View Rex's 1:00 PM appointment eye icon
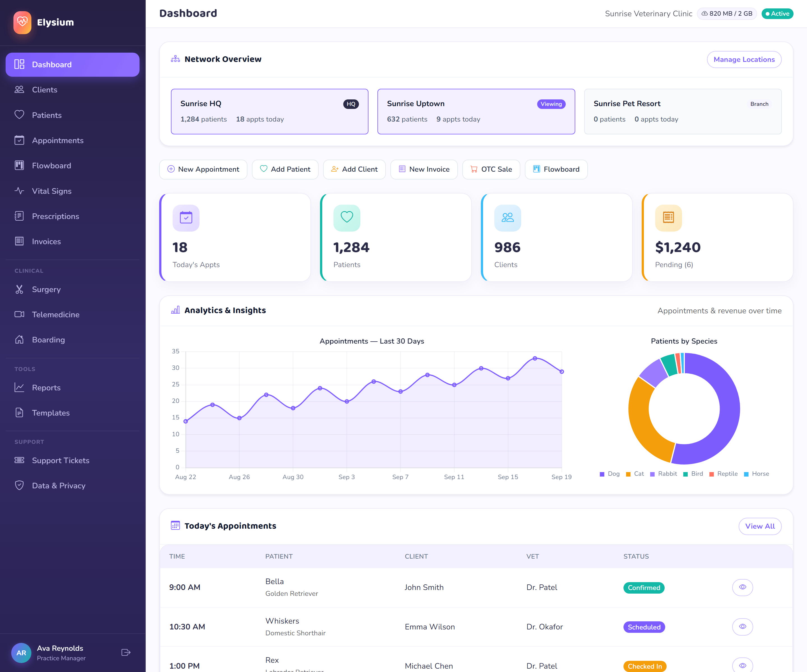The width and height of the screenshot is (807, 672). (x=743, y=666)
